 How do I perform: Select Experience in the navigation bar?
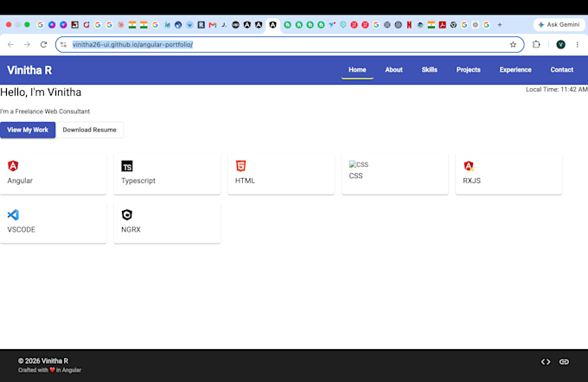(x=515, y=70)
